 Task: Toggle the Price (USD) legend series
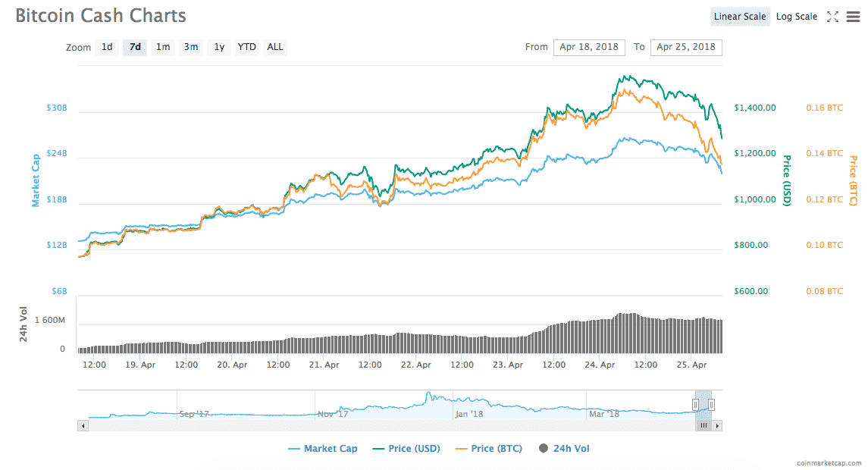[x=406, y=449]
